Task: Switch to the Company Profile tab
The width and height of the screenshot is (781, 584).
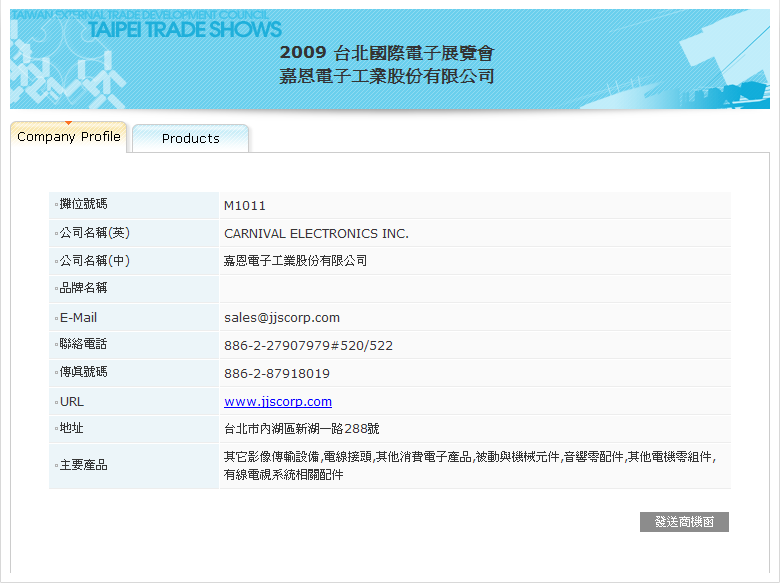Action: 69,137
